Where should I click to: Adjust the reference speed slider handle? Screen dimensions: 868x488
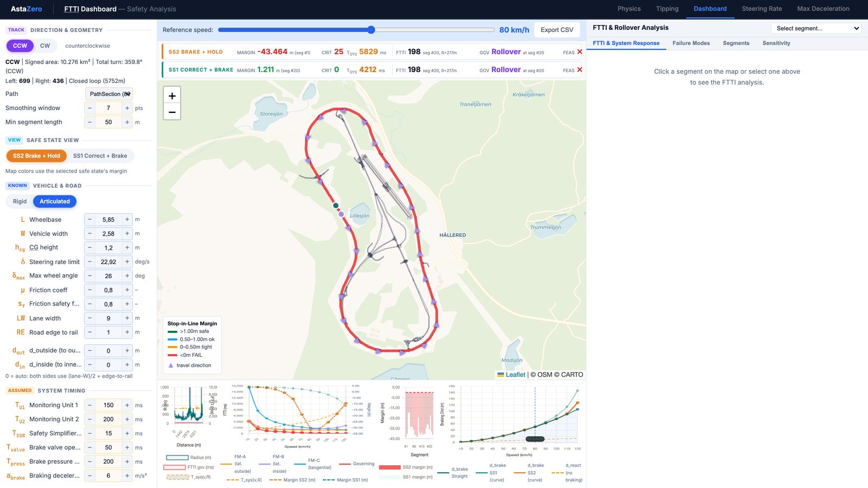pos(371,30)
